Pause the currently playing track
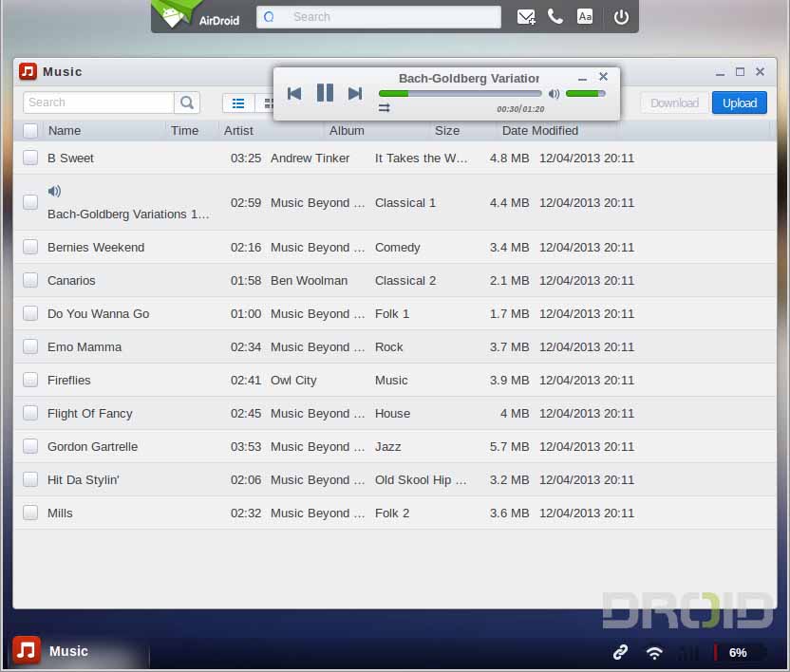The image size is (790, 672). point(325,93)
